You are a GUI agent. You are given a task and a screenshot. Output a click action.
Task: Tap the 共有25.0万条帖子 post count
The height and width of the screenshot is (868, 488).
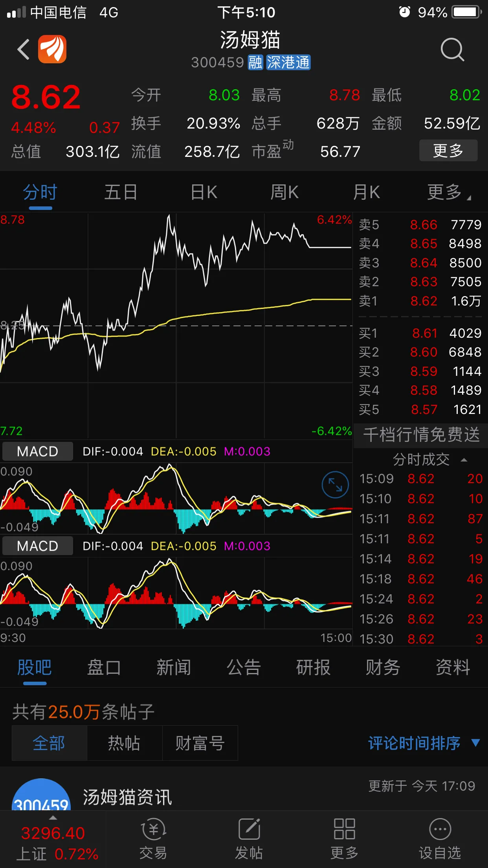(x=83, y=712)
